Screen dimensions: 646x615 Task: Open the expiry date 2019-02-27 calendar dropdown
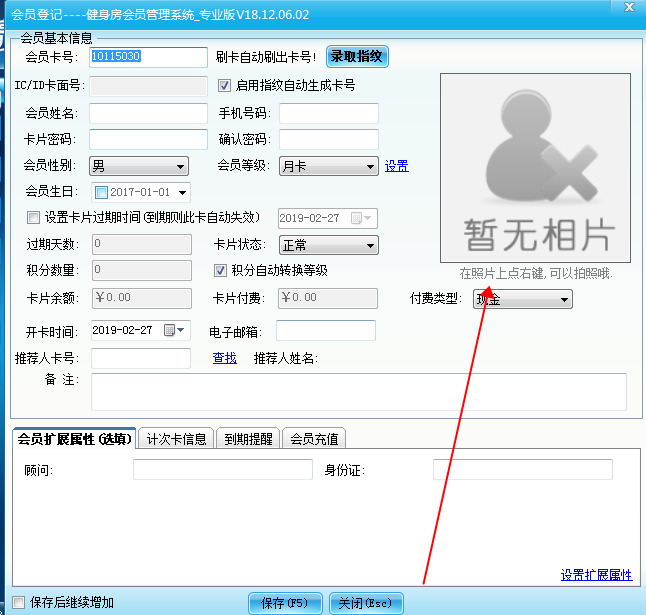tap(361, 217)
